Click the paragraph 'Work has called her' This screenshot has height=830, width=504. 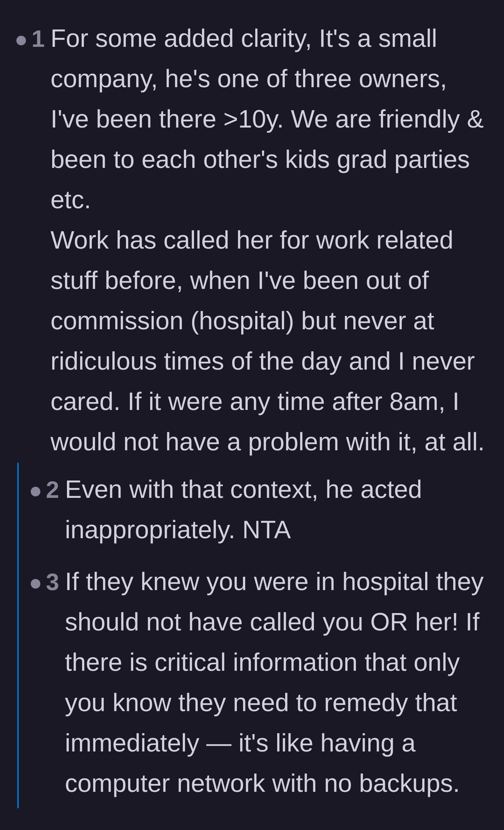(x=267, y=341)
